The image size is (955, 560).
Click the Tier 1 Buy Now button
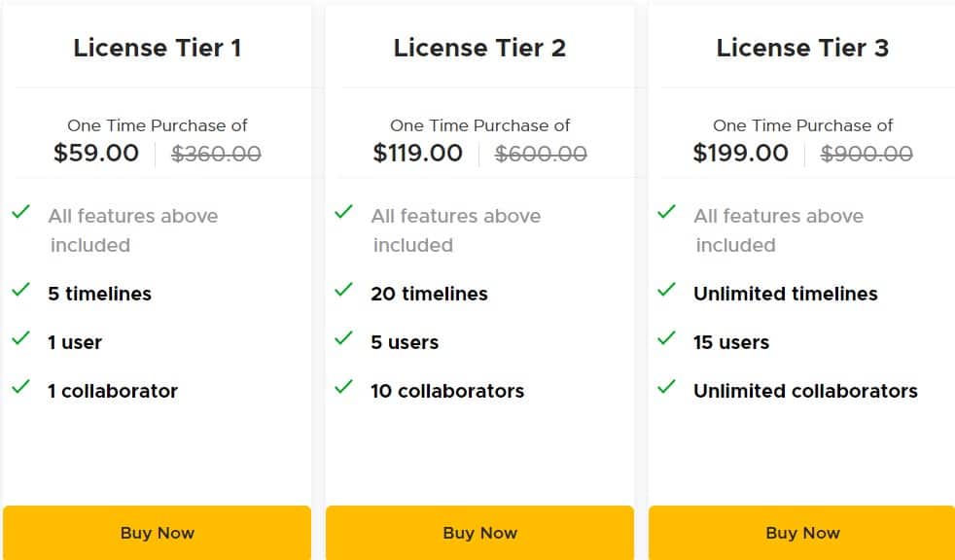coord(157,533)
